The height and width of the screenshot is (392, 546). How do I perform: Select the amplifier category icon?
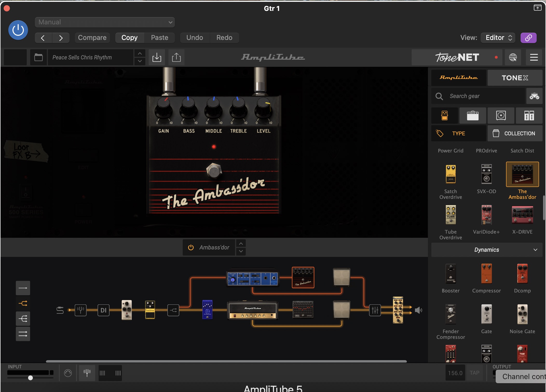473,116
